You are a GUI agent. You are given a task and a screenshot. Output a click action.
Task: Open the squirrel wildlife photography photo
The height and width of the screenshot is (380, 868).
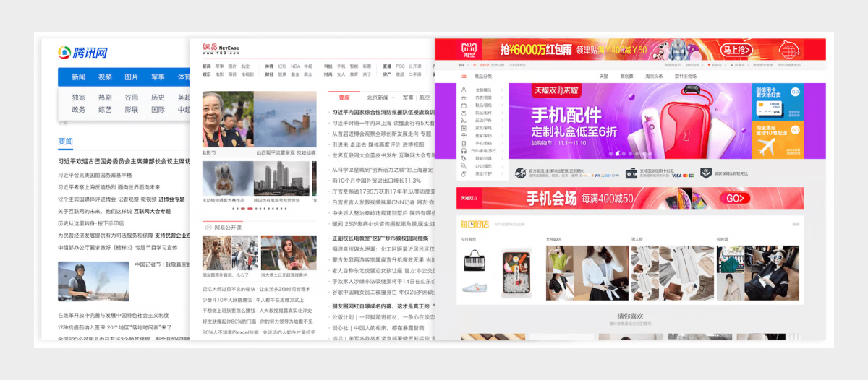tap(227, 178)
